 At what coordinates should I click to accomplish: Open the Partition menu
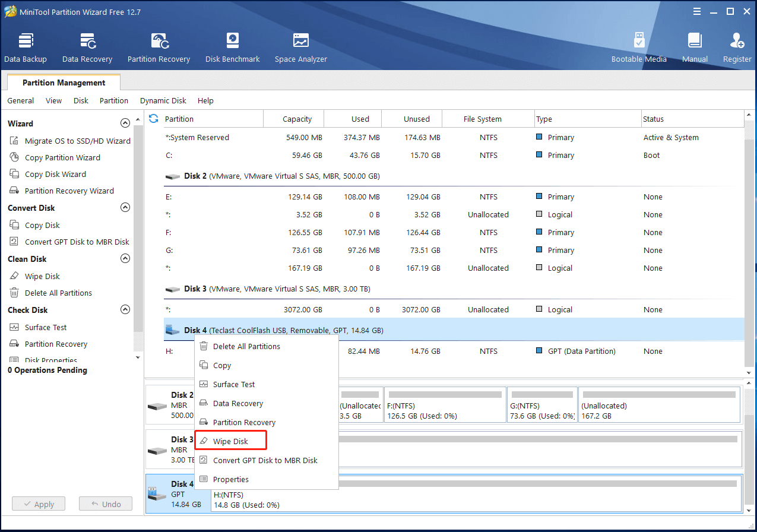coord(114,100)
